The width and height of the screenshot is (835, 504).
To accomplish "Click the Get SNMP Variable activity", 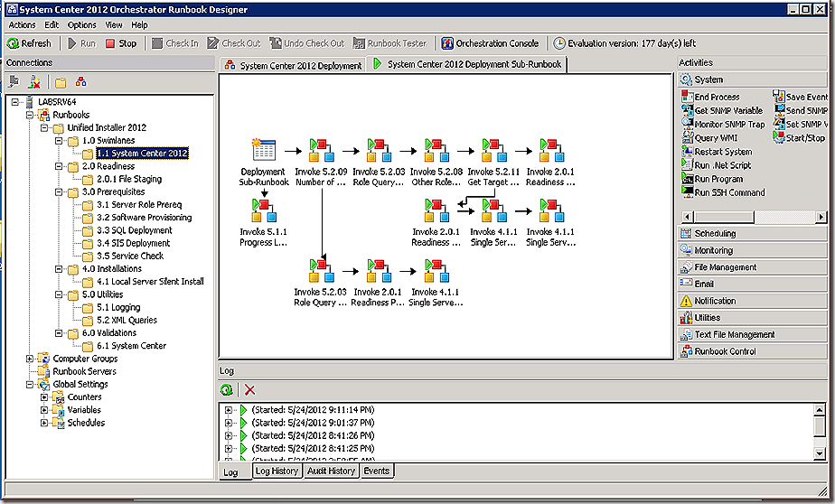I will pyautogui.click(x=722, y=111).
